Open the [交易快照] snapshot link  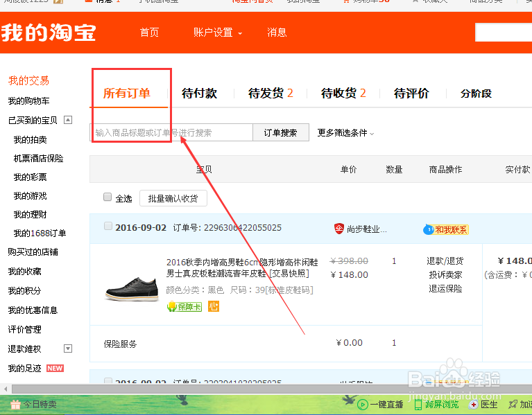pos(289,274)
